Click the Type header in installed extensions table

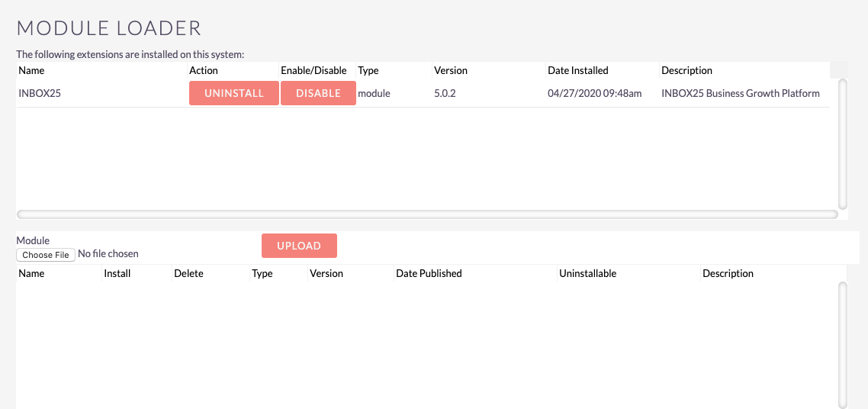pos(368,70)
